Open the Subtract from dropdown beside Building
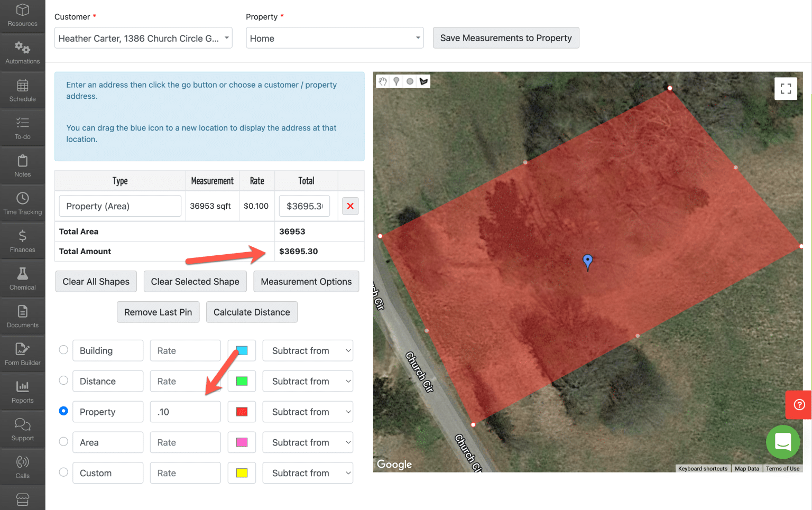The height and width of the screenshot is (510, 812). [308, 350]
